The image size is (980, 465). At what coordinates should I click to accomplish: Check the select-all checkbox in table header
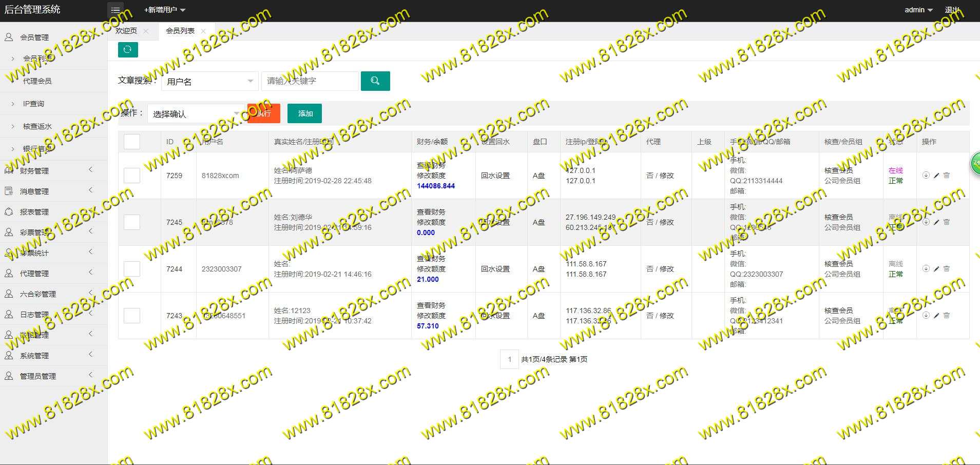pos(132,142)
